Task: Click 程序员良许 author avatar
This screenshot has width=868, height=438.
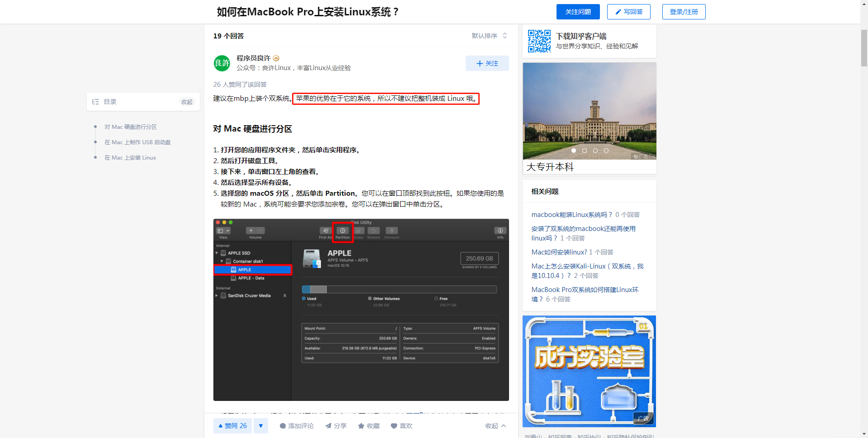Action: point(222,63)
